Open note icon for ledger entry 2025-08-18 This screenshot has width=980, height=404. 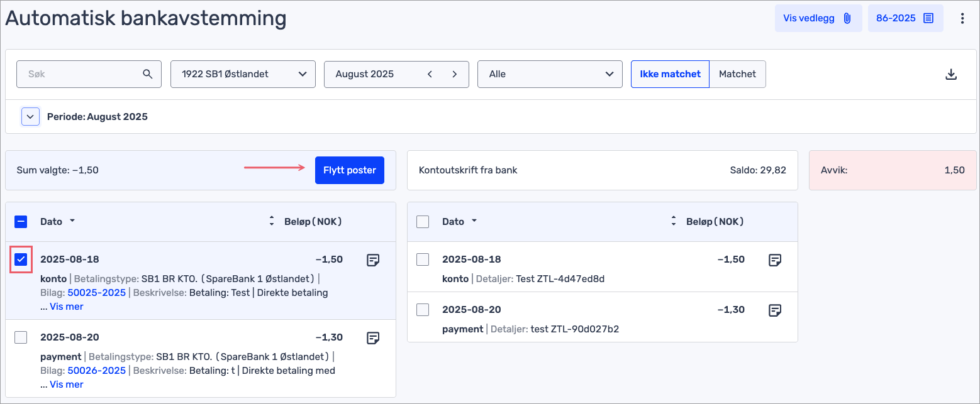tap(373, 260)
